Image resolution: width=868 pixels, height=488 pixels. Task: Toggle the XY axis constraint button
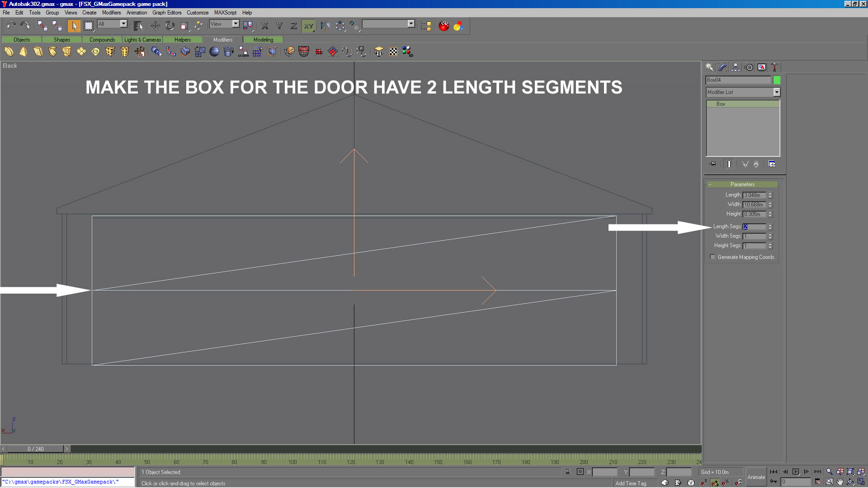click(x=308, y=26)
